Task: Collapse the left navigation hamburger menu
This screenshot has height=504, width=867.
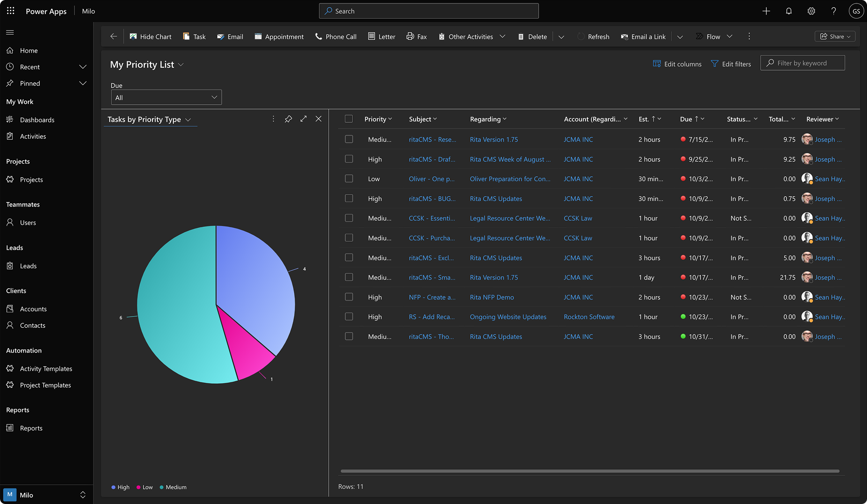Action: tap(10, 33)
